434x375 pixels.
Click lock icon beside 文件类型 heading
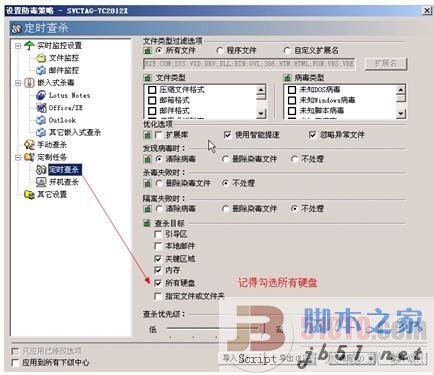click(147, 78)
